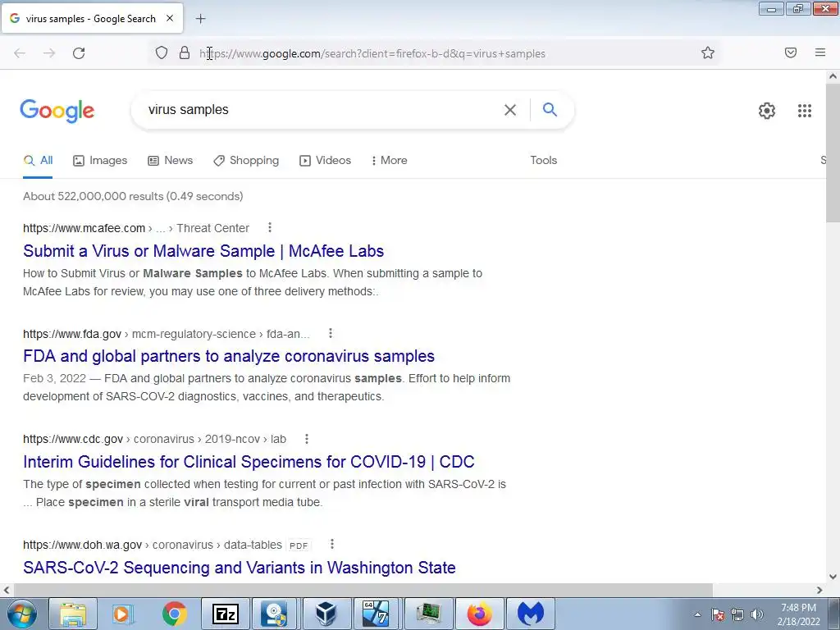This screenshot has width=840, height=630.
Task: Open 'Submit a Virus or Malware Sample' link
Action: [203, 251]
